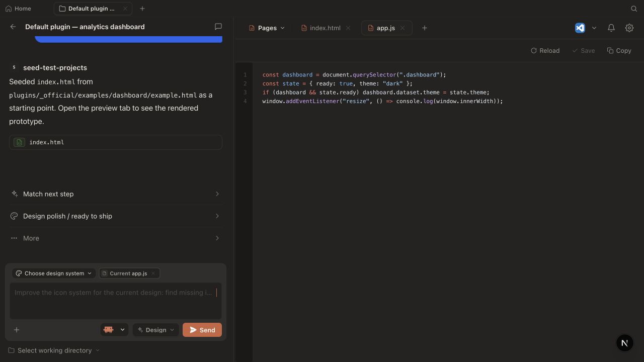Click line number 4 in gutter
The image size is (644, 362).
pos(245,101)
